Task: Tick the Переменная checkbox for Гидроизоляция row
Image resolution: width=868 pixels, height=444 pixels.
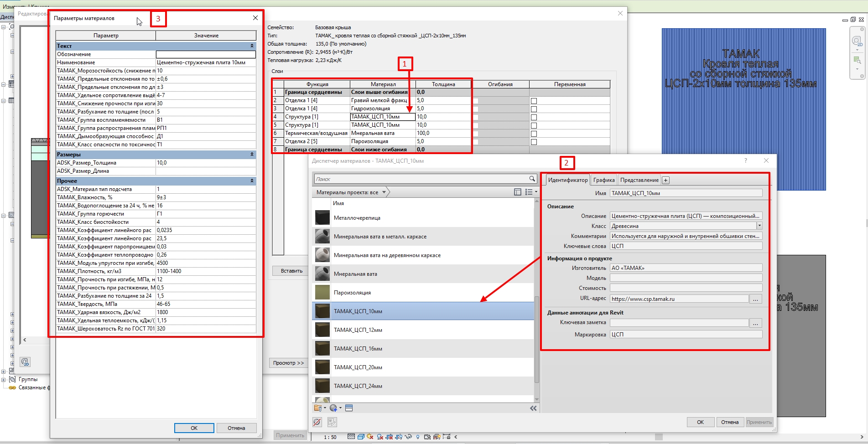Action: [x=534, y=109]
